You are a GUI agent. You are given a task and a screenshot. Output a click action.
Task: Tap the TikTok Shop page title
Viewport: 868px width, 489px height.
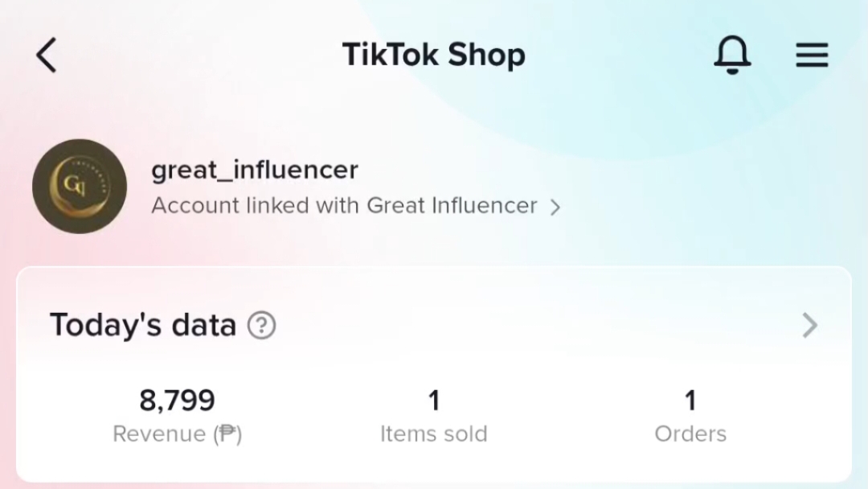coord(433,54)
